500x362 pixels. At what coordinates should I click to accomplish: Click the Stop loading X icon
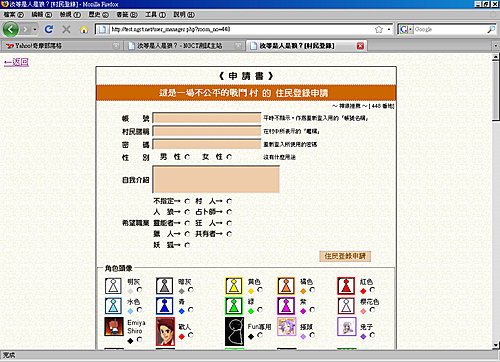(x=66, y=29)
